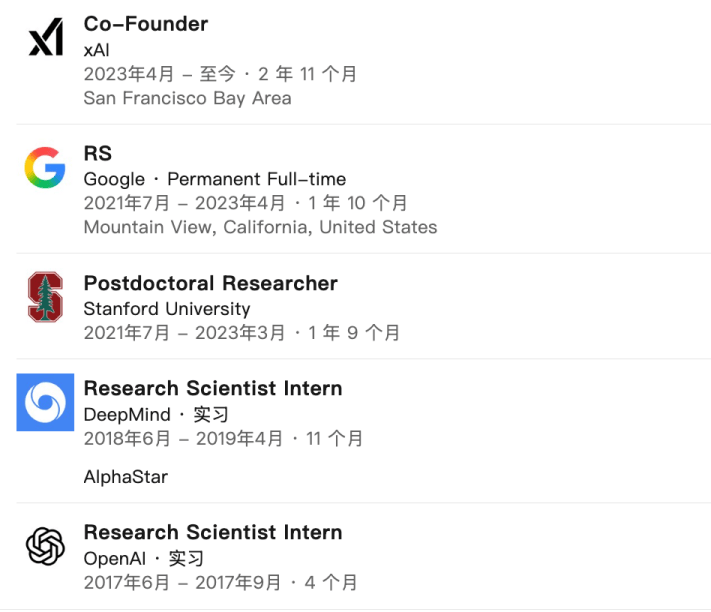Click the OpenAI 实习 company line
Screen dimensions: 711x612
click(x=144, y=558)
